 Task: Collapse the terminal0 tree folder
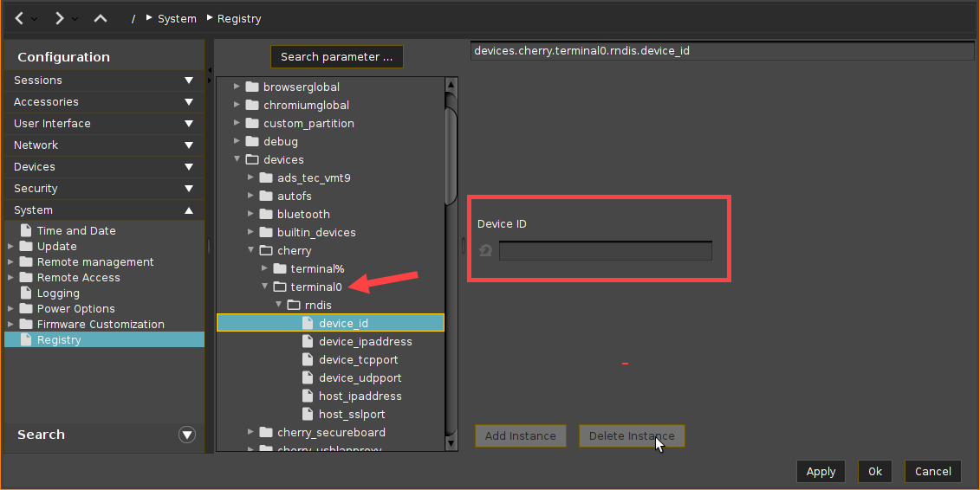click(x=265, y=287)
